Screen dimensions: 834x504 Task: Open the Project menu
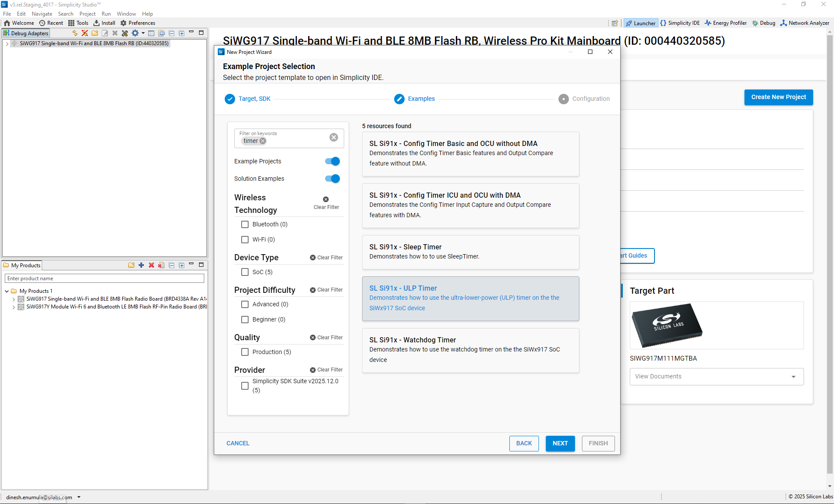87,14
